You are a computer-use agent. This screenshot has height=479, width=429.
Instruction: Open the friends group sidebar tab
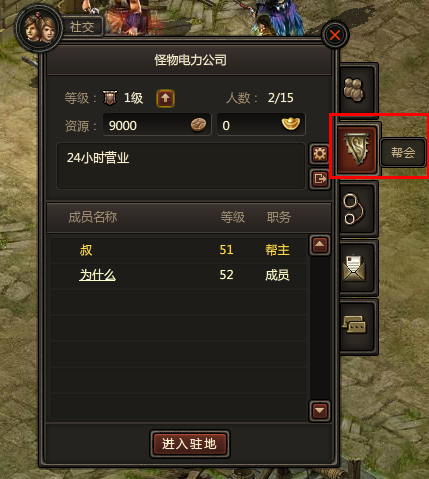pos(357,89)
